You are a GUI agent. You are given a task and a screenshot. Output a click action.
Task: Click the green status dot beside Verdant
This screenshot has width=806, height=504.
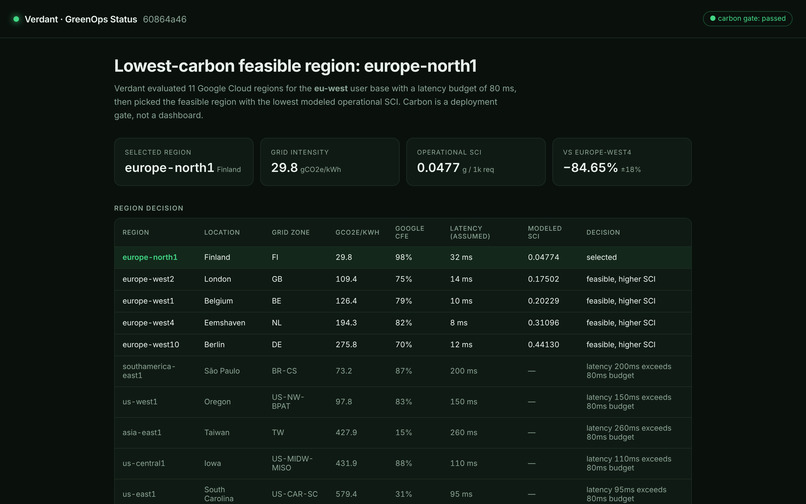16,19
